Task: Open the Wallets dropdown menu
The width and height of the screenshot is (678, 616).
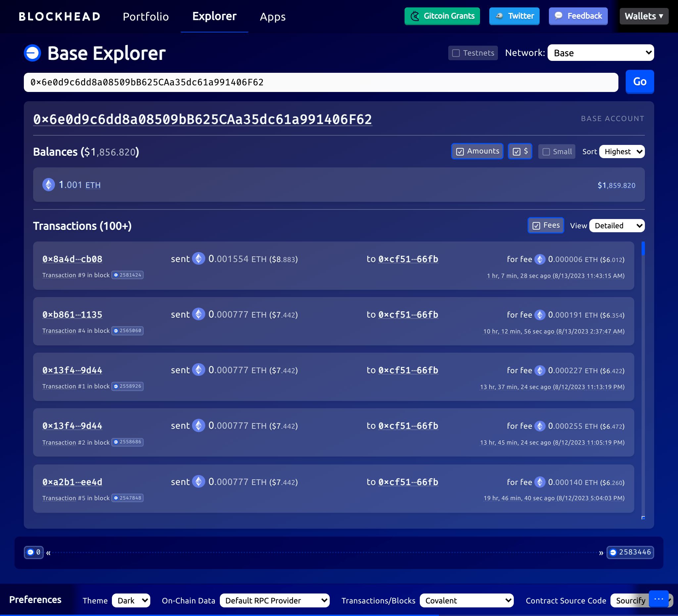Action: pyautogui.click(x=644, y=16)
